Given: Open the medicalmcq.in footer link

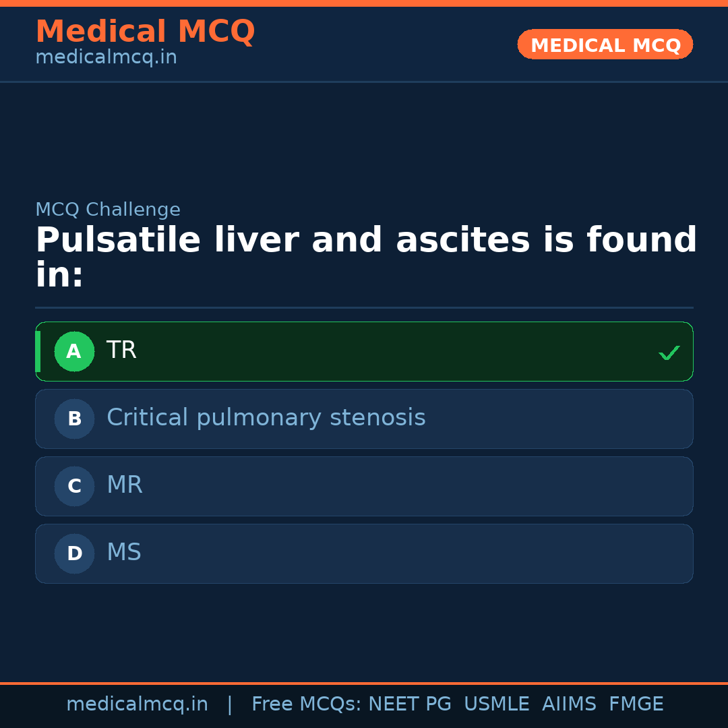Looking at the screenshot, I should pyautogui.click(x=137, y=704).
